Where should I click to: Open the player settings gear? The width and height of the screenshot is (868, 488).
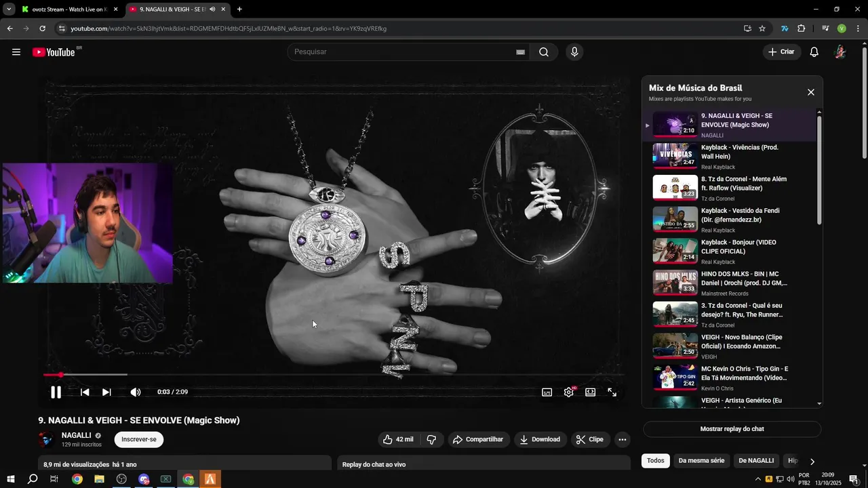pyautogui.click(x=568, y=392)
